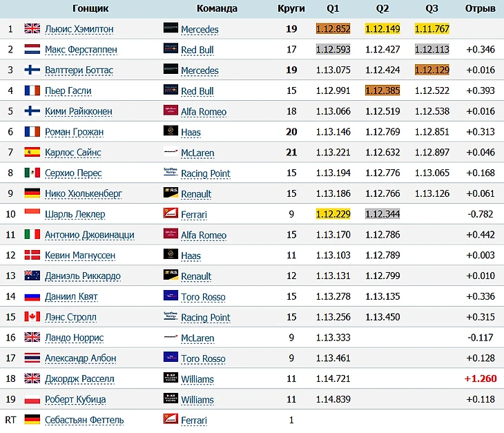Click the Mexican flag beside Серхио Перес
This screenshot has width=504, height=433.
pyautogui.click(x=32, y=173)
